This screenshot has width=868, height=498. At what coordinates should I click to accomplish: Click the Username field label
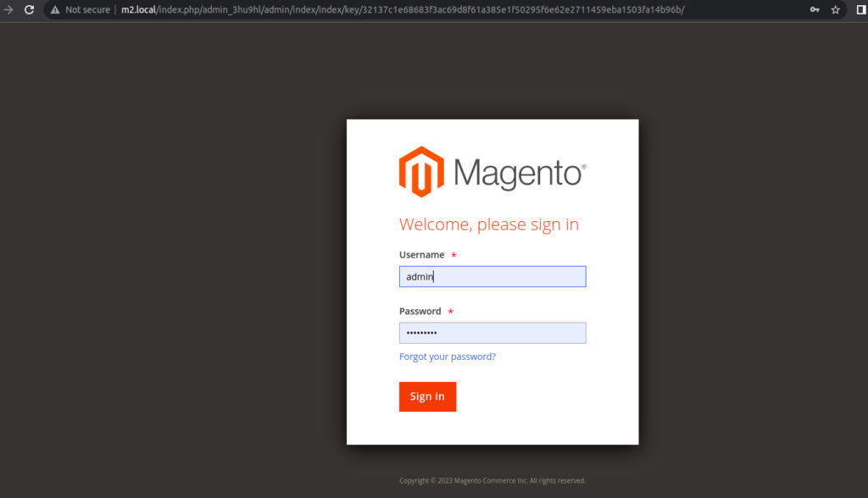[x=421, y=255]
